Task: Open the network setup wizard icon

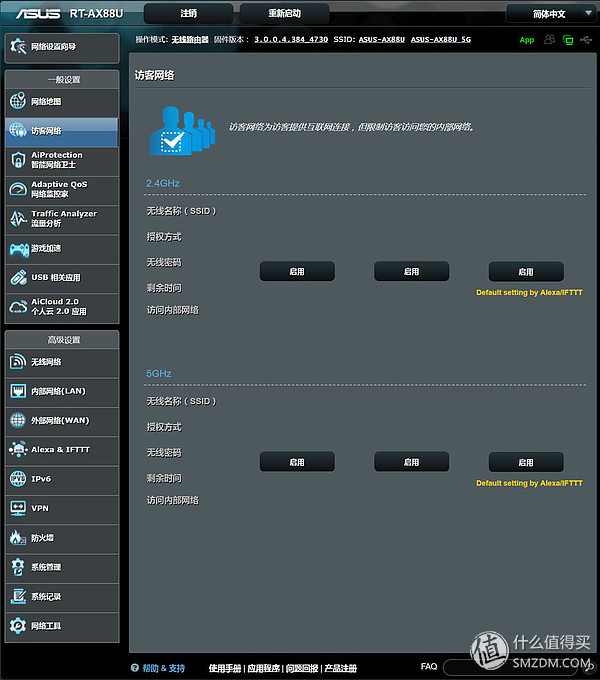Action: click(x=18, y=46)
